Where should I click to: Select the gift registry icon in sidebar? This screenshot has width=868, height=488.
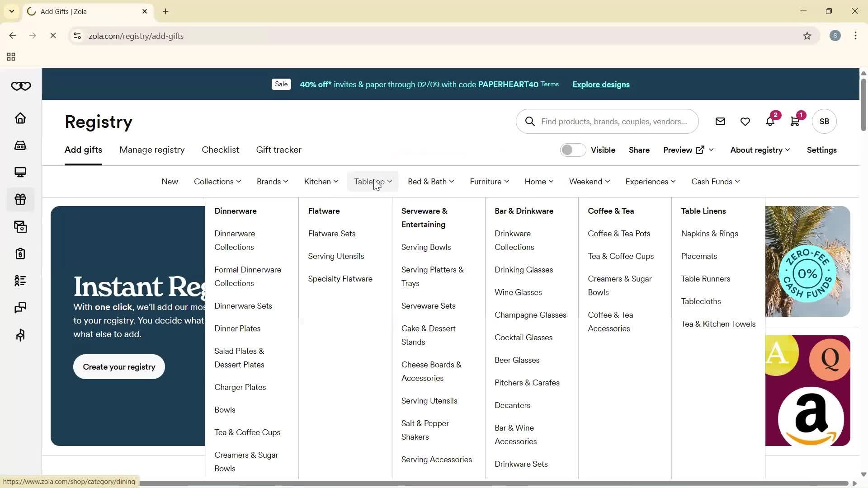[20, 199]
